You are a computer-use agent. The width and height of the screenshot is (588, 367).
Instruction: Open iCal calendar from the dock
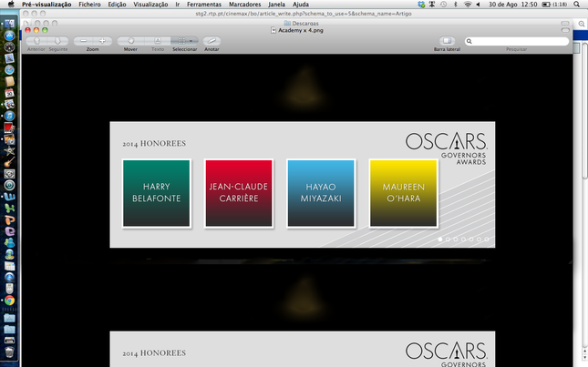pyautogui.click(x=9, y=93)
